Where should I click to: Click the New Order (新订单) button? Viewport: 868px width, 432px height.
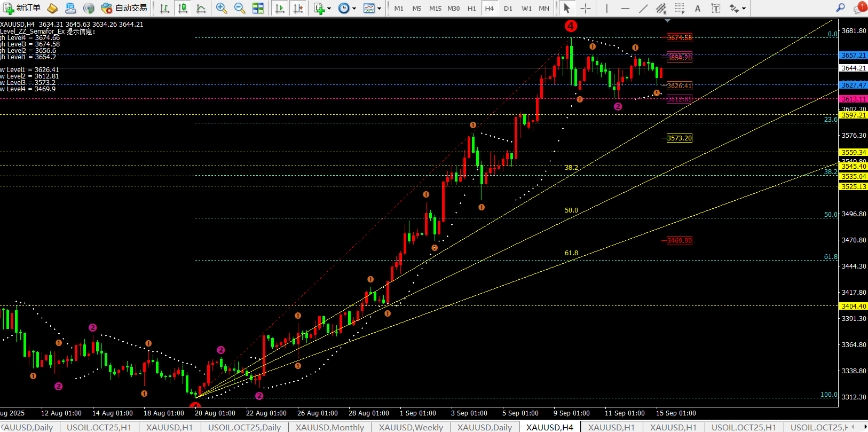[x=22, y=8]
